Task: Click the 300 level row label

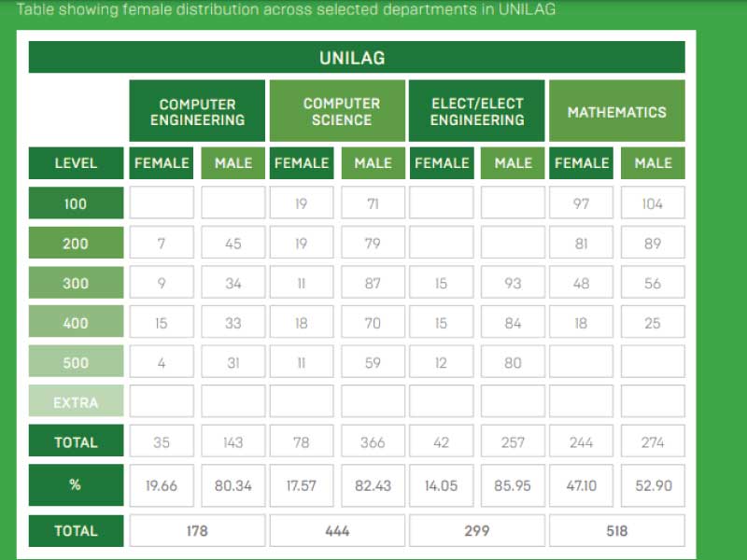Action: 76,283
